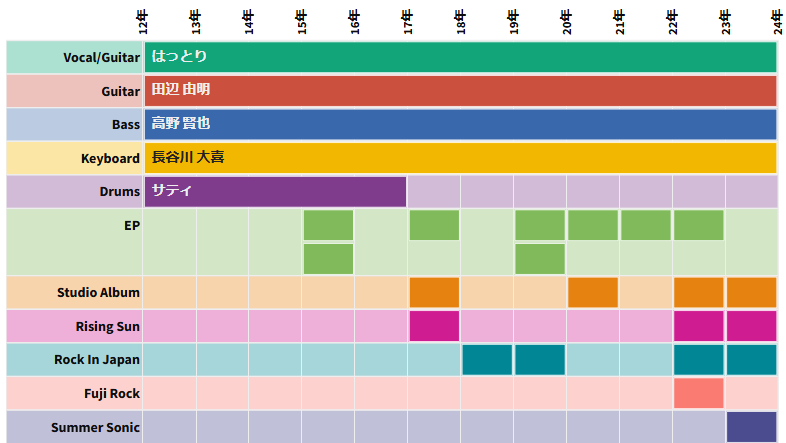This screenshot has width=786, height=443.
Task: Select the Summer Sonic block in 23年
Action: 751,427
